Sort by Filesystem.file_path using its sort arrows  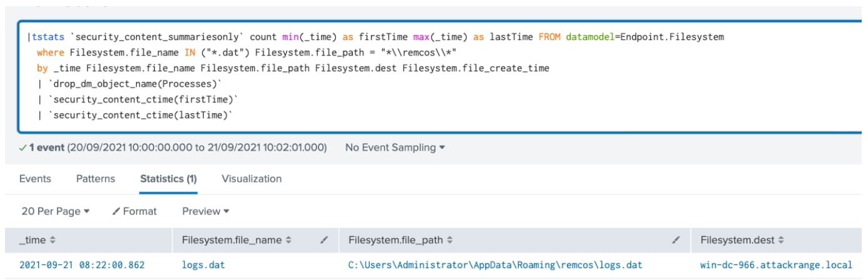tap(450, 240)
